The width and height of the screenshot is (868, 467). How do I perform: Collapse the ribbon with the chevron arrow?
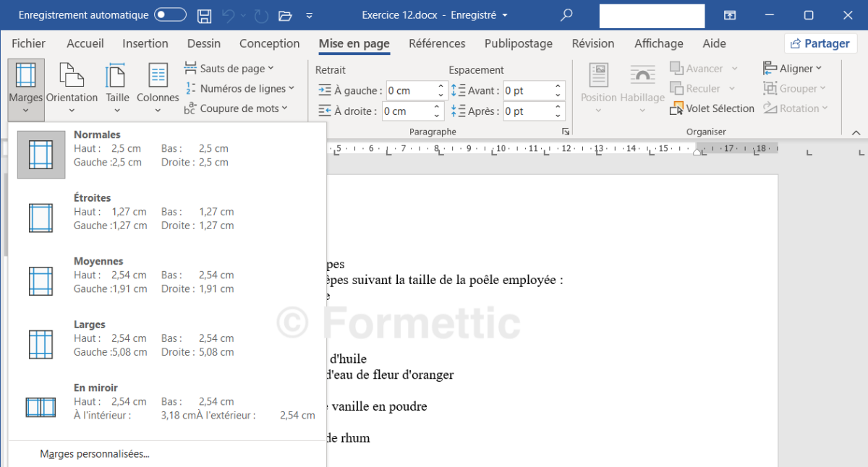click(856, 132)
